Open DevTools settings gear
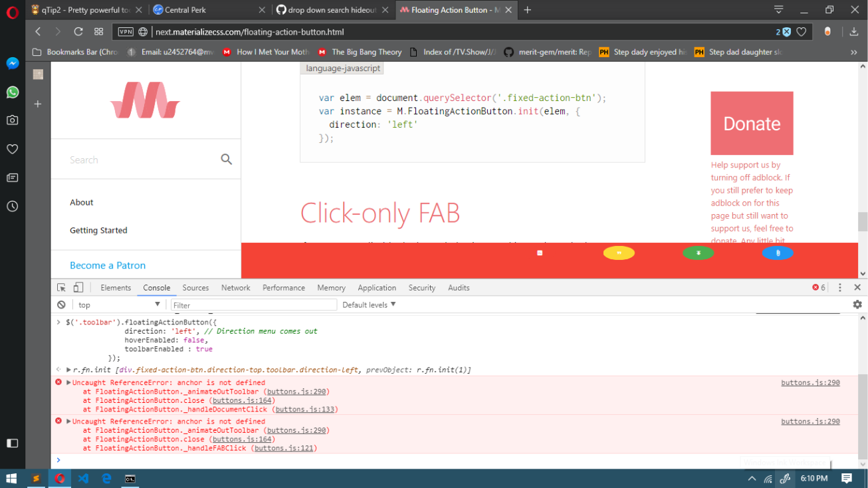868x488 pixels. click(x=857, y=304)
